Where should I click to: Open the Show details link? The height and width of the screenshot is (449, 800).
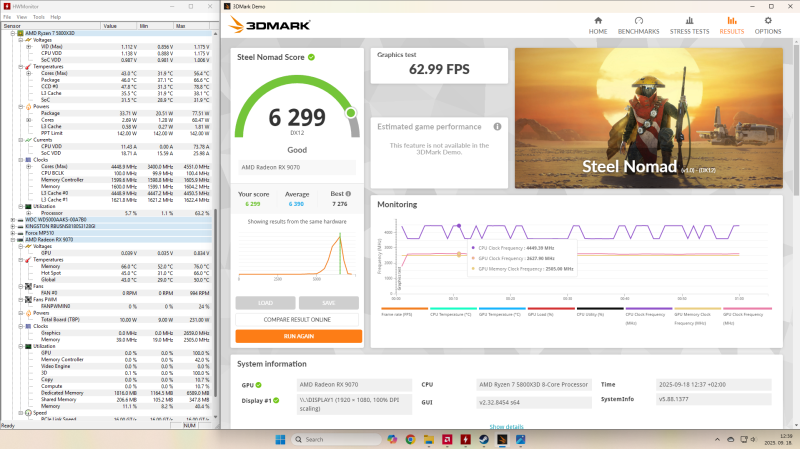click(506, 427)
